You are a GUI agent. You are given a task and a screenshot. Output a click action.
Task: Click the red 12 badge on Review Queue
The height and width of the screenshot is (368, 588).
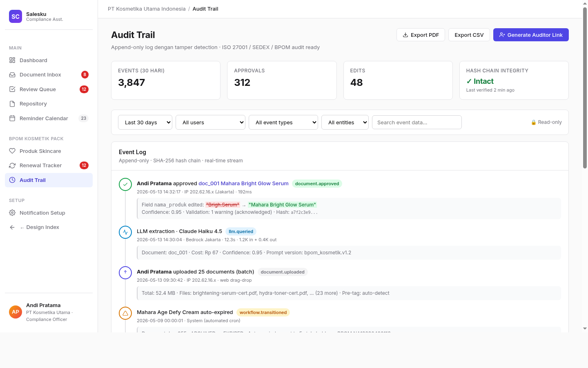pos(84,89)
